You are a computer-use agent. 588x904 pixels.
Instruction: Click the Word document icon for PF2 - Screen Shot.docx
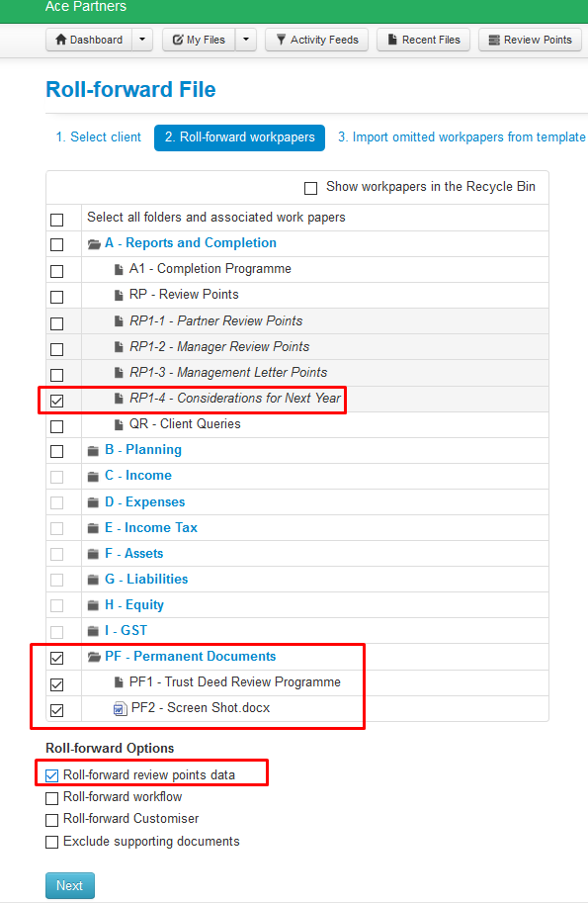120,708
